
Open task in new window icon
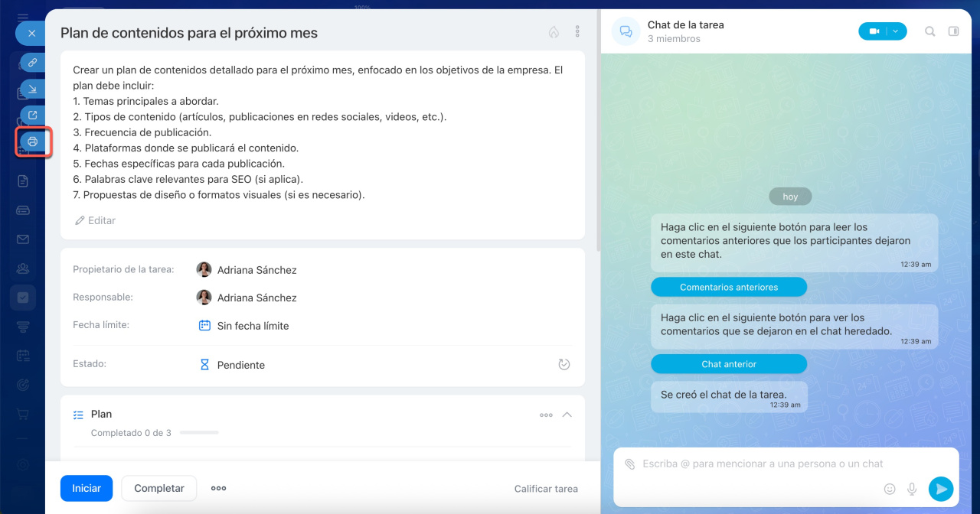click(33, 115)
